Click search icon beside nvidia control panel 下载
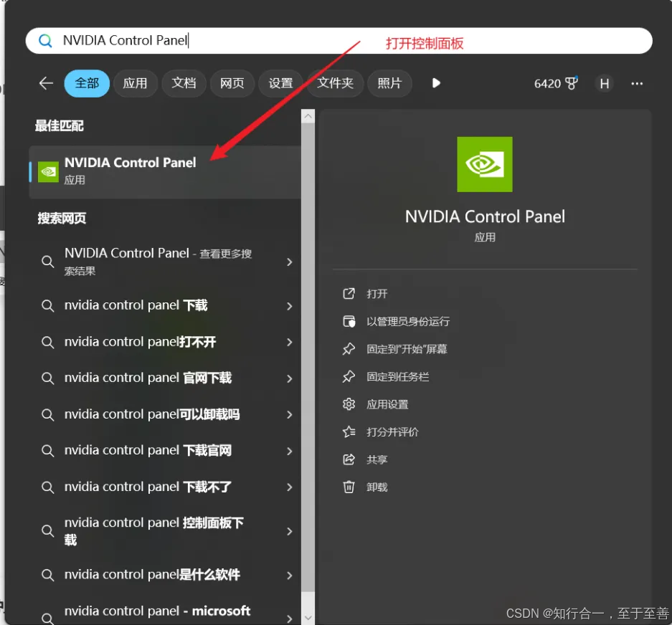 pos(47,306)
